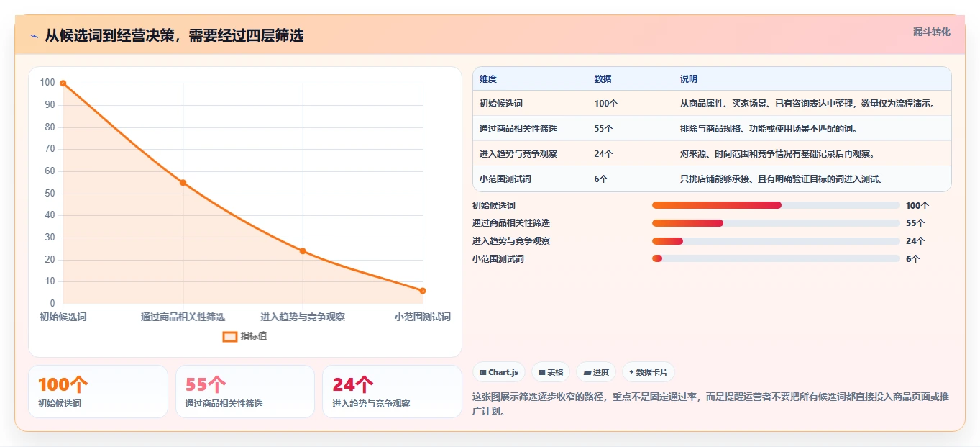Click the lightning icon beside the title
The height and width of the screenshot is (447, 980).
point(35,36)
